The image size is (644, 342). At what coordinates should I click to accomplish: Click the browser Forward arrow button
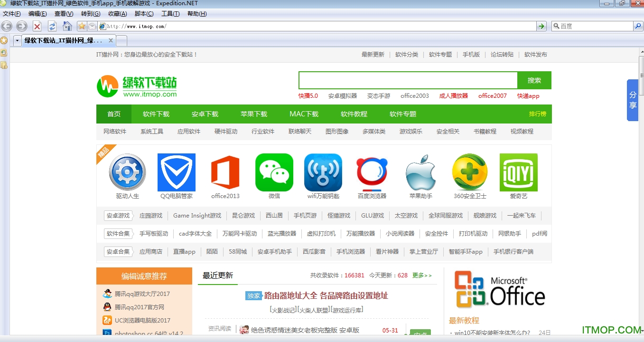[22, 26]
